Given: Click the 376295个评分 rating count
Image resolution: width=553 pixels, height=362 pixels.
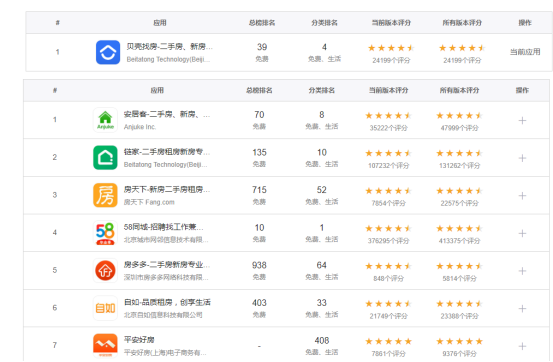Looking at the screenshot, I should tap(389, 241).
